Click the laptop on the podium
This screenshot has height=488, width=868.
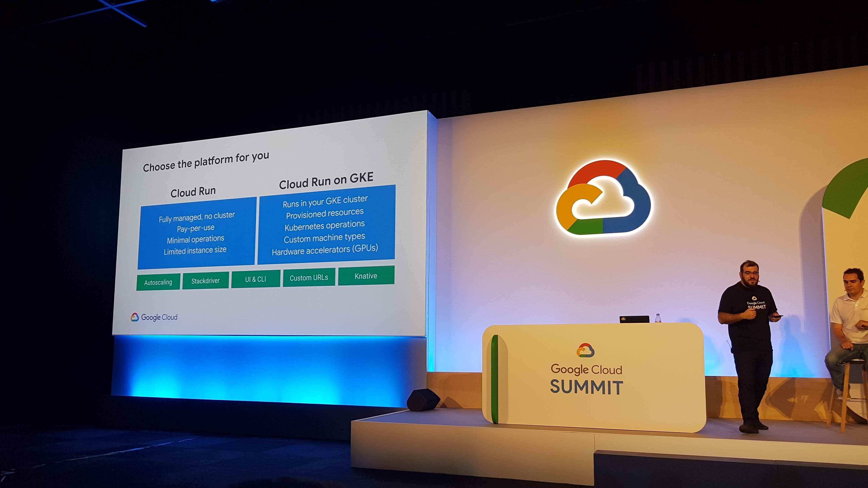tap(634, 319)
